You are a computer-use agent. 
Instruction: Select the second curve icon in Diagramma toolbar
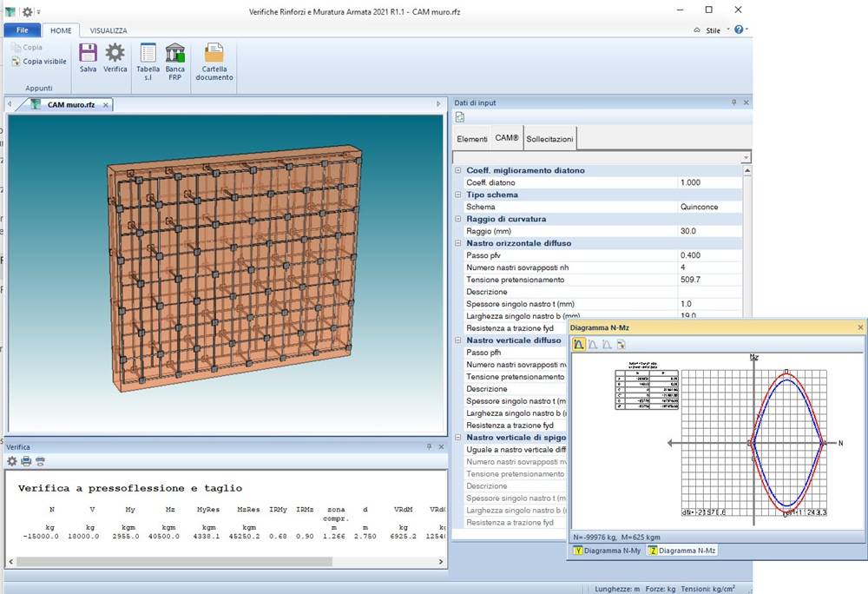click(x=593, y=345)
